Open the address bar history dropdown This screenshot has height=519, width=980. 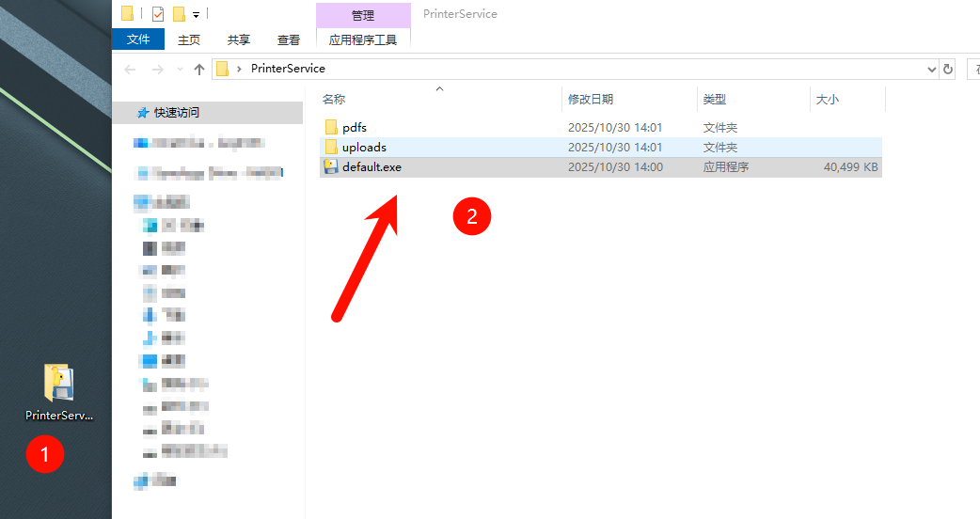pyautogui.click(x=931, y=70)
